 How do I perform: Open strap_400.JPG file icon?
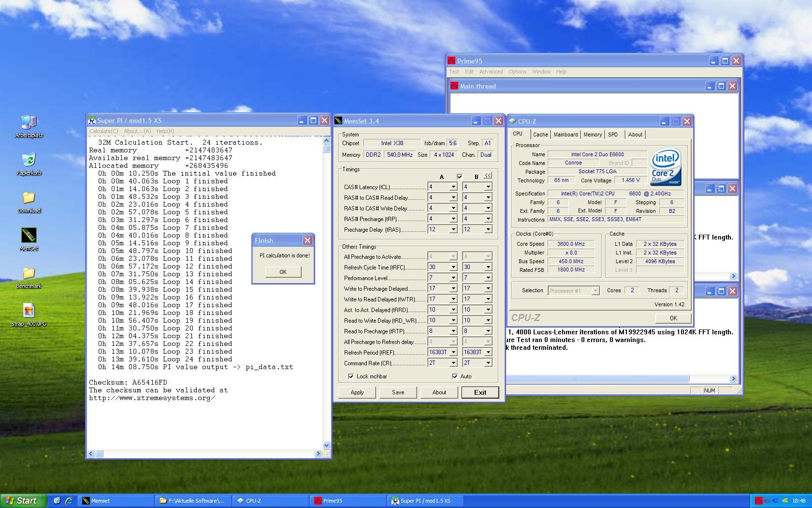[x=29, y=315]
